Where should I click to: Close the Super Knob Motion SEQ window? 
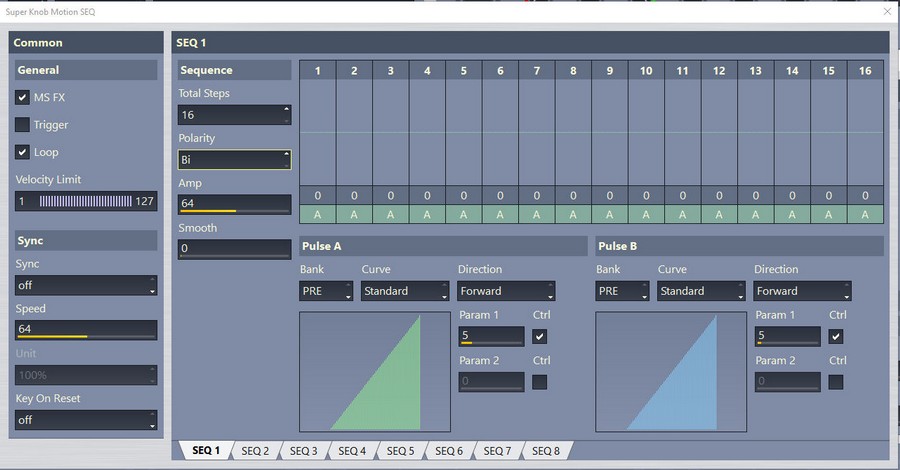pyautogui.click(x=885, y=11)
